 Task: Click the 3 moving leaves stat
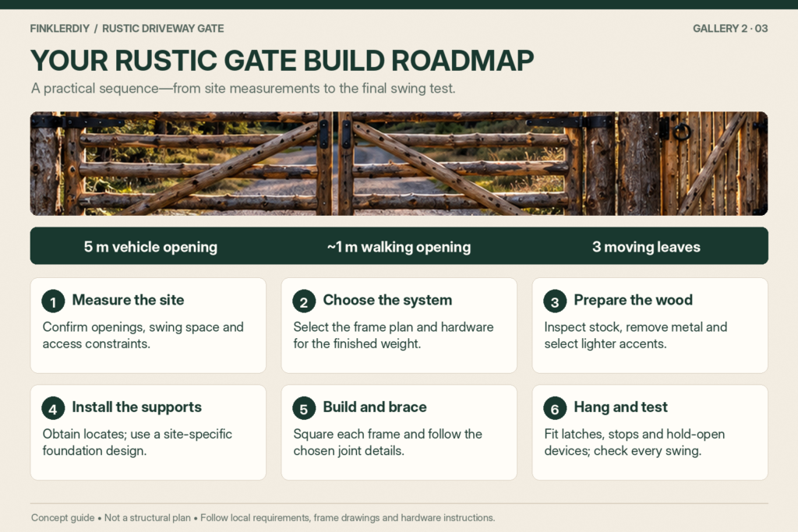(646, 247)
